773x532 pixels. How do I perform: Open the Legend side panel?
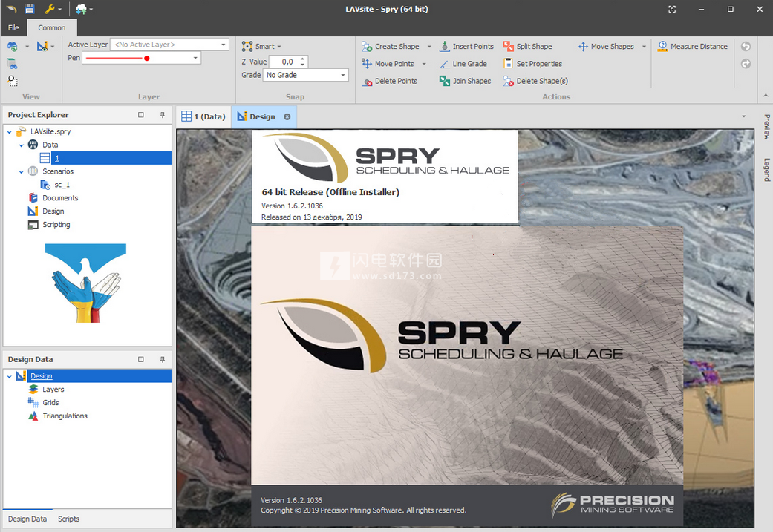[x=766, y=169]
